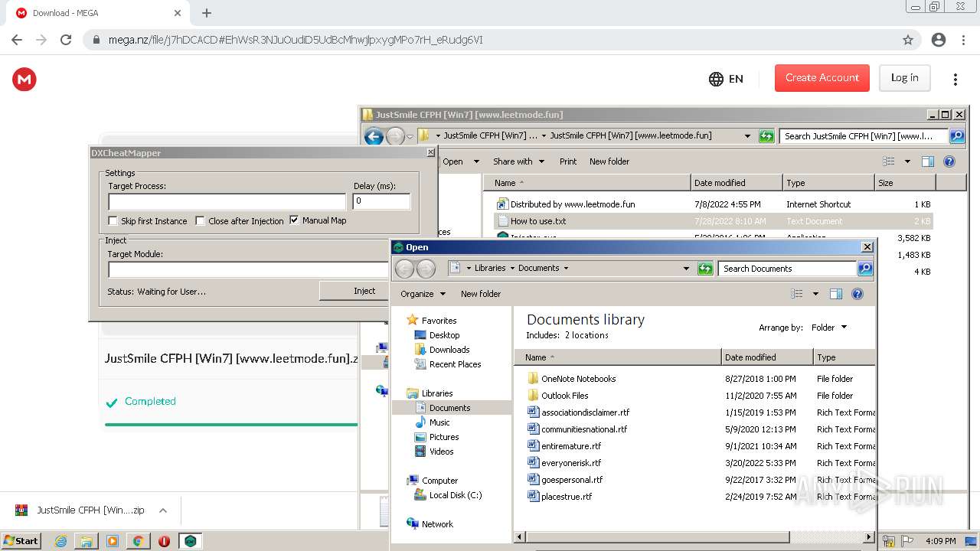Expand the Organize dropdown
This screenshot has height=551, width=980.
coord(423,294)
